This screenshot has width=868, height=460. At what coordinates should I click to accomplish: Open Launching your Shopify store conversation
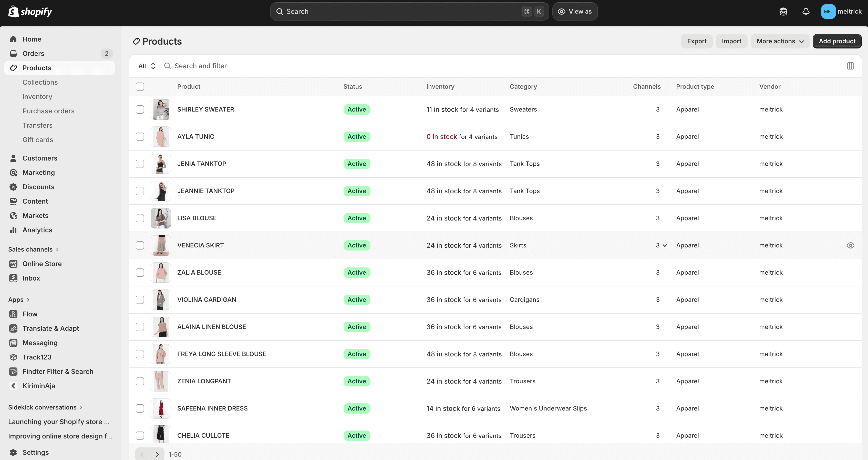point(59,422)
